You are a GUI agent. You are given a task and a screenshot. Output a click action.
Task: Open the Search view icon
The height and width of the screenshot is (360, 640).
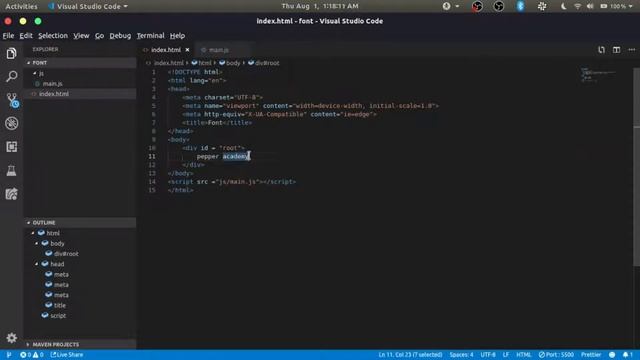click(11, 76)
